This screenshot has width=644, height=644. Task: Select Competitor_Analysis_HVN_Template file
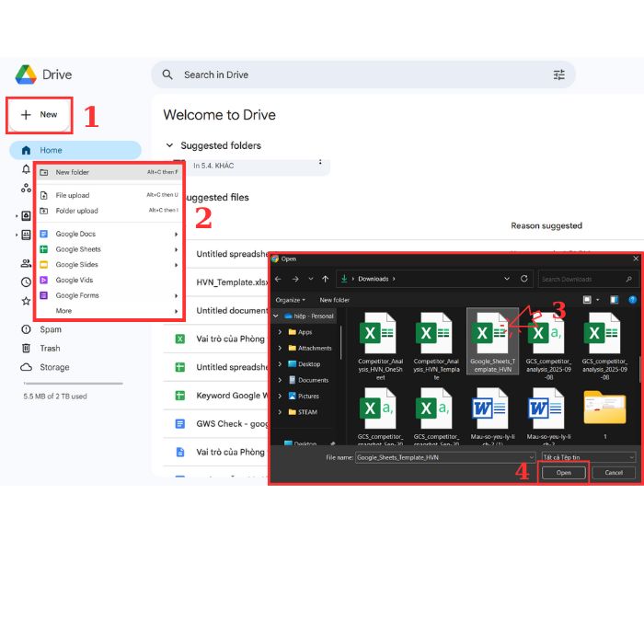(x=436, y=346)
